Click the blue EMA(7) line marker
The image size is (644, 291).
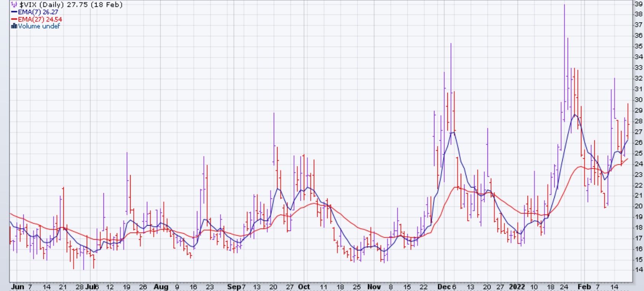point(14,12)
